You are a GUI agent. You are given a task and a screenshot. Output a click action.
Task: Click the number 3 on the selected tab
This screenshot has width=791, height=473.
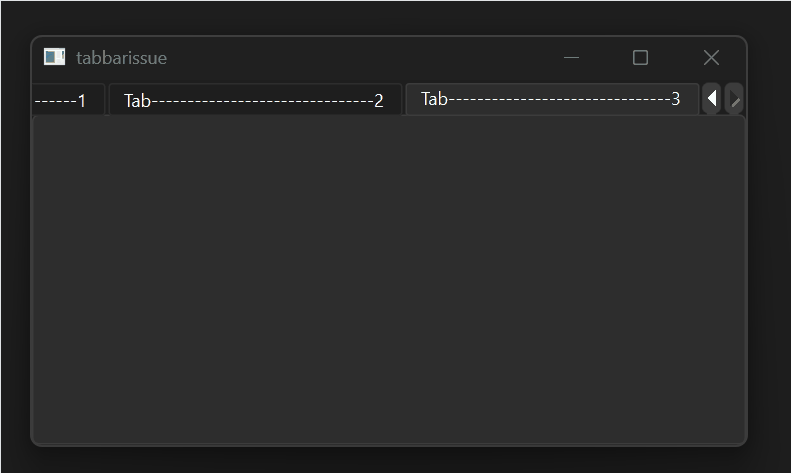[x=675, y=99]
